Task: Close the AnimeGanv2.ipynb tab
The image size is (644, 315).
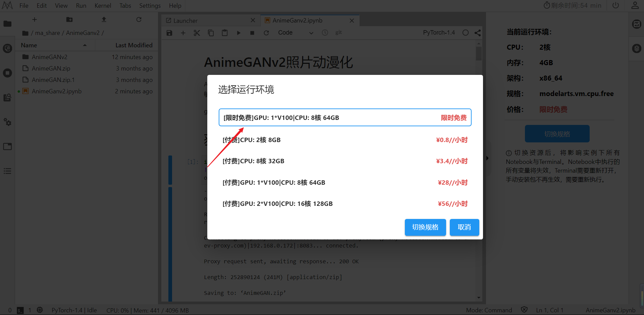Action: [x=352, y=20]
